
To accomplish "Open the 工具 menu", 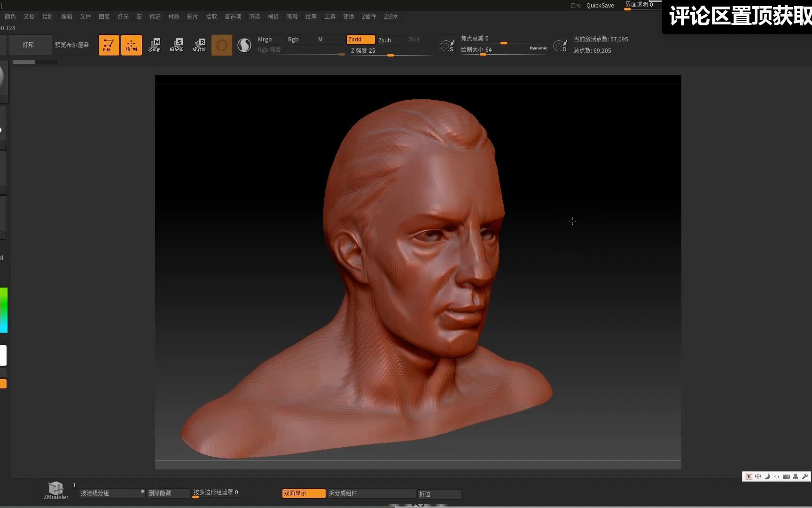I will [330, 16].
